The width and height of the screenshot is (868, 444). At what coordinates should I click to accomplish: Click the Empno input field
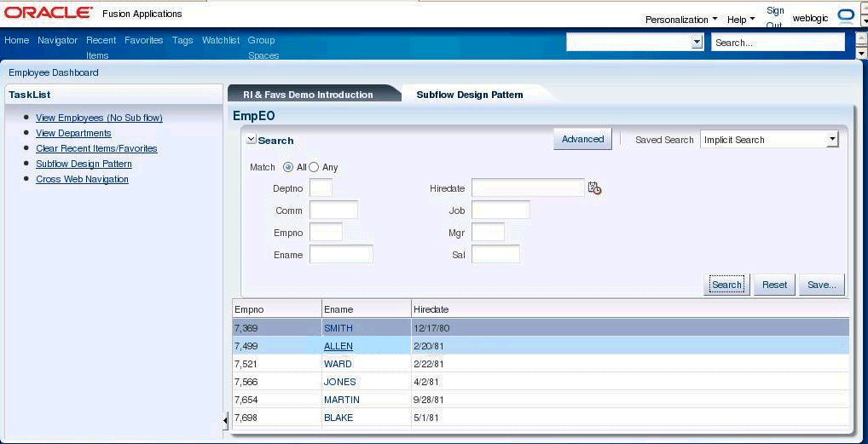[326, 233]
